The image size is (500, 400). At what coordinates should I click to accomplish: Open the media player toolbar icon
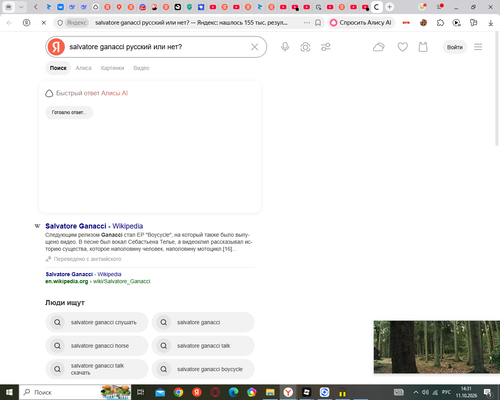point(457,23)
